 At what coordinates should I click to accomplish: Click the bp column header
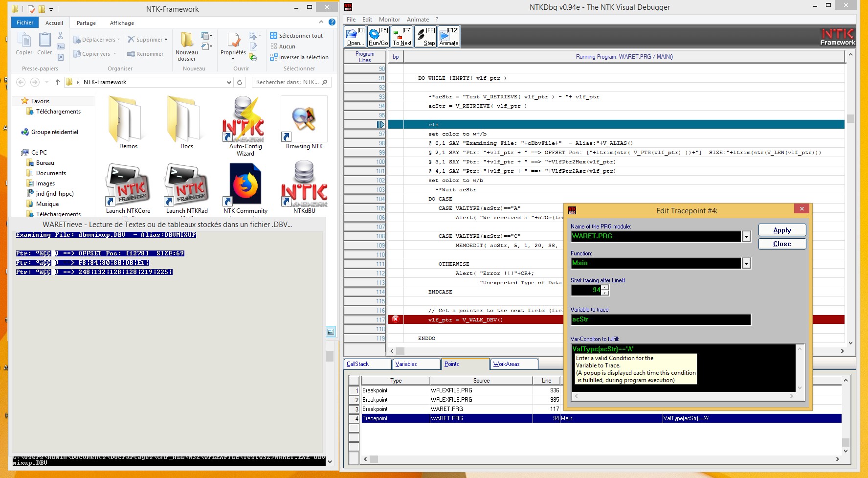396,57
